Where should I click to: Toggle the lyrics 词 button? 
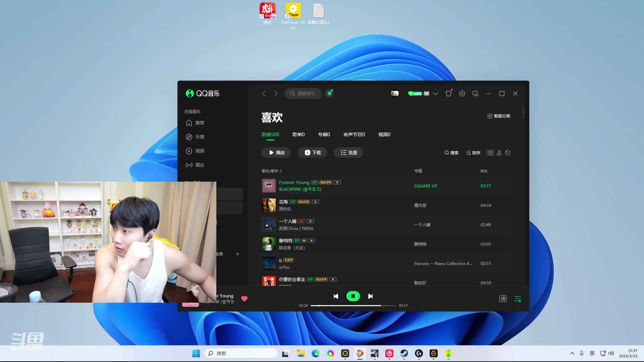503,299
